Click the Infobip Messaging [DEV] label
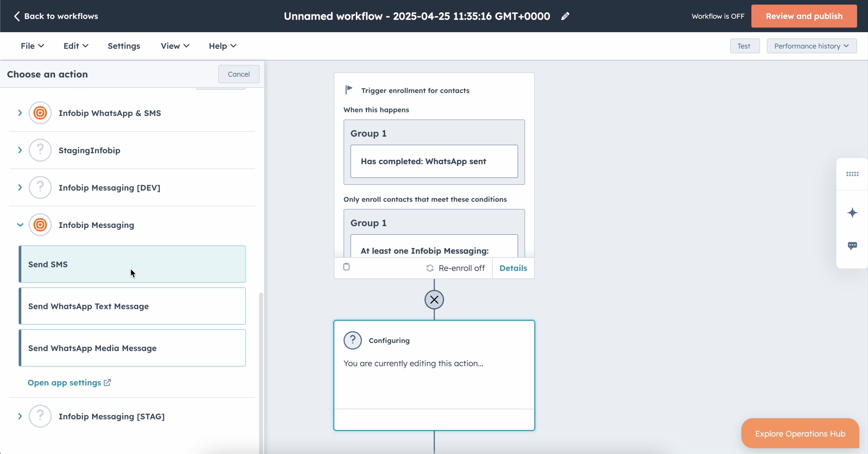 pyautogui.click(x=109, y=188)
